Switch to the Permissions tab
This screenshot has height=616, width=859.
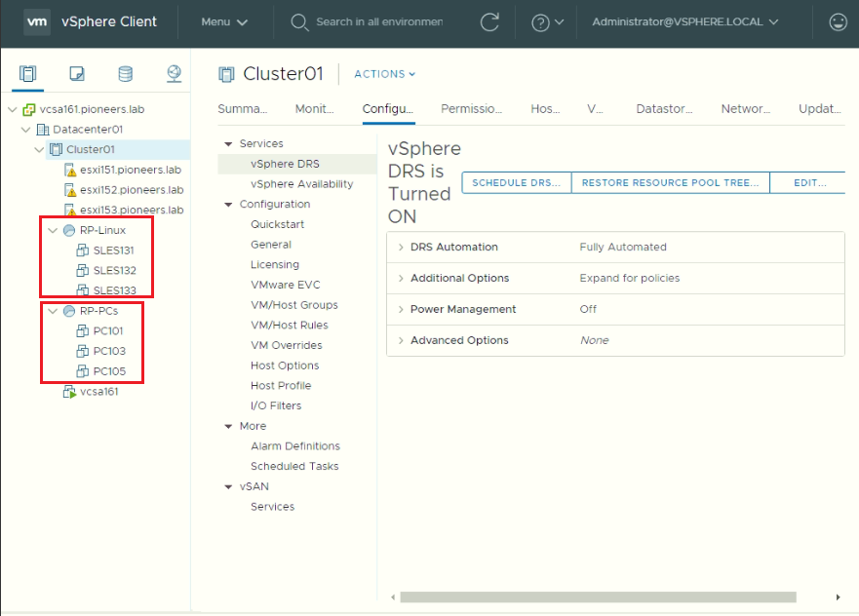pyautogui.click(x=472, y=109)
